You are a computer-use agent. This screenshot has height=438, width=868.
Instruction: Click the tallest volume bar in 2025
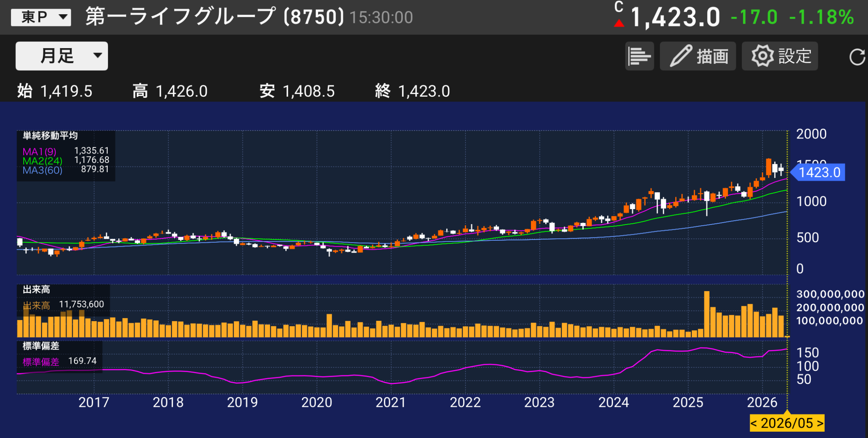tap(707, 314)
